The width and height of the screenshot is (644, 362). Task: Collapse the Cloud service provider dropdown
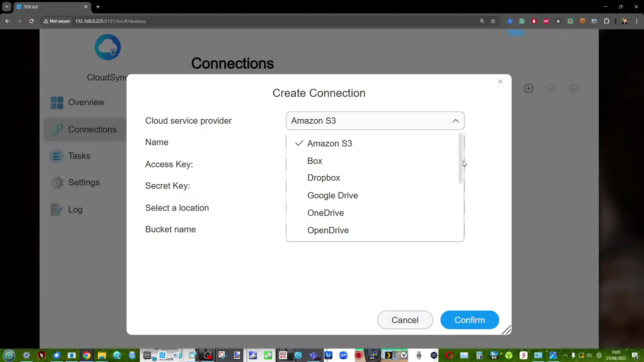click(455, 121)
